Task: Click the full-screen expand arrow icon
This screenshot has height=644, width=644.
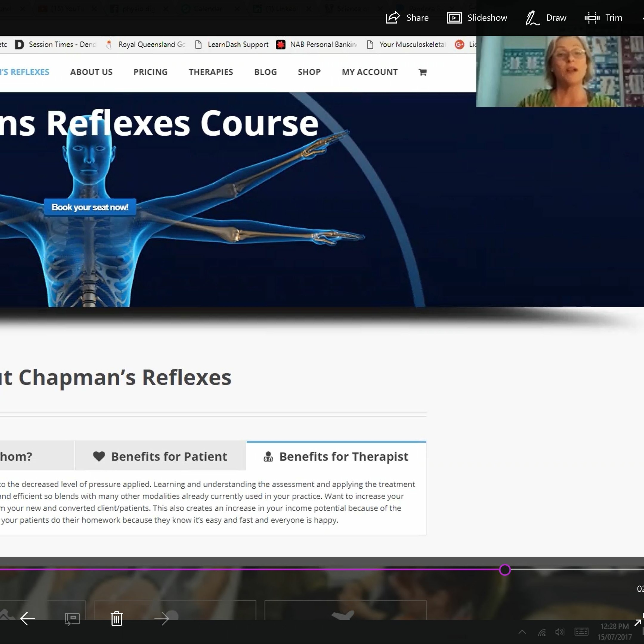Action: point(638,622)
